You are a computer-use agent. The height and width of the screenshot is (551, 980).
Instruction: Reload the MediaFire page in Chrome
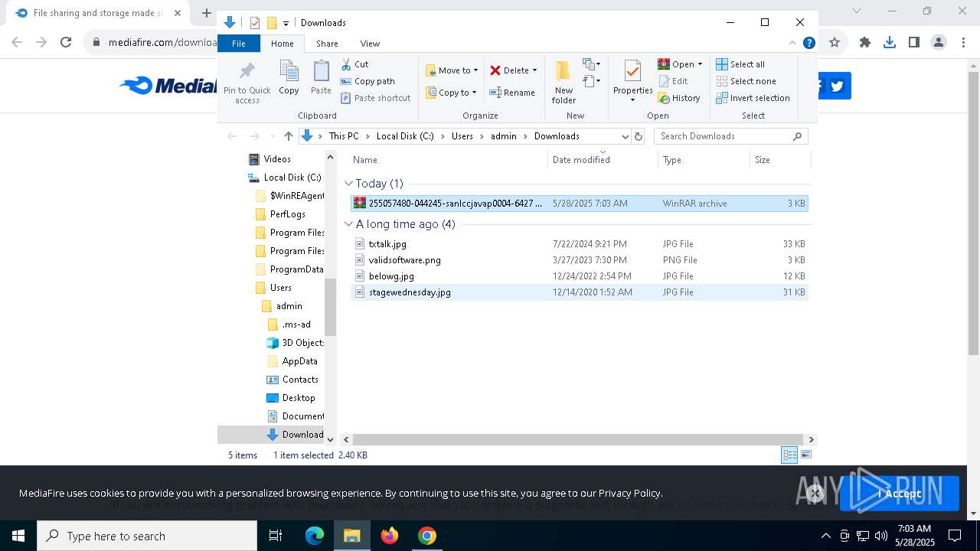click(66, 43)
